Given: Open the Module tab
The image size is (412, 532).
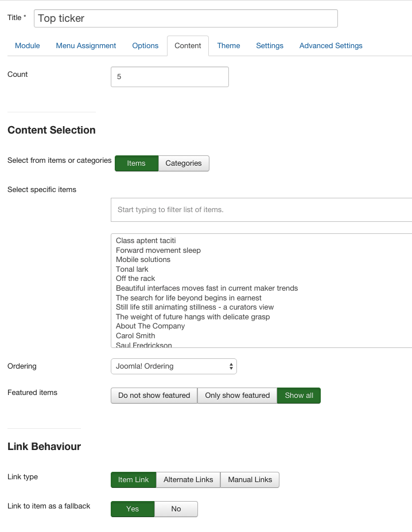Looking at the screenshot, I should (27, 46).
